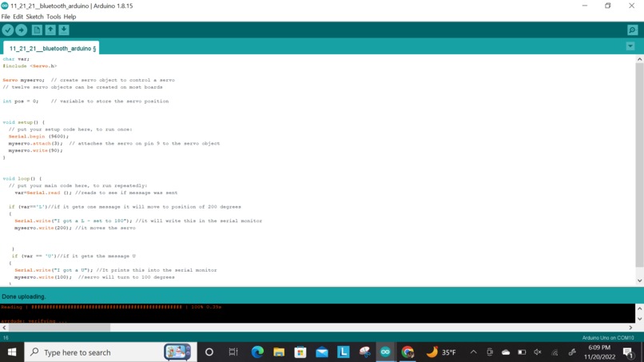Screen dimensions: 644x362
Task: Click 'Arduino Uno on COM10' status text
Action: click(608, 338)
